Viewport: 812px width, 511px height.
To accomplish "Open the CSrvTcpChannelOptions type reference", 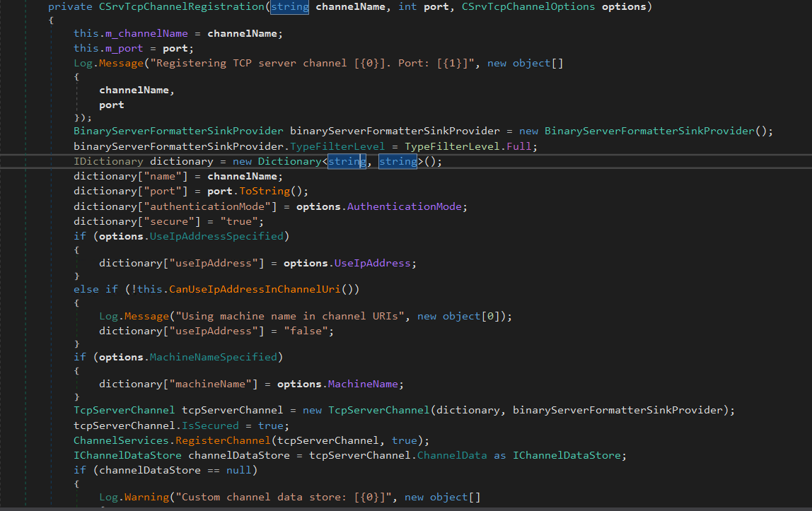I will pyautogui.click(x=528, y=7).
